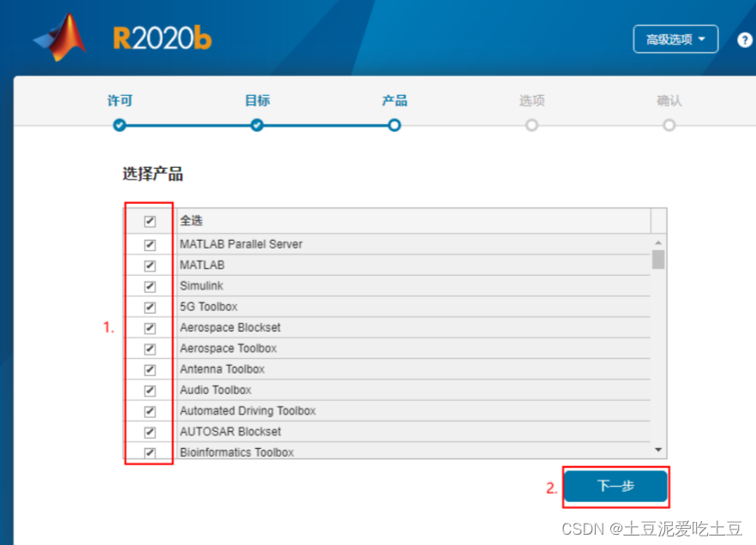Toggle the 全选 checkbox
Screen dimensions: 756x545
click(x=150, y=221)
